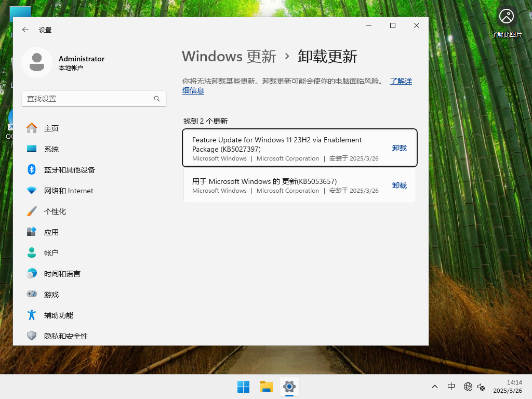Click the 查找设置 search box

pyautogui.click(x=94, y=98)
